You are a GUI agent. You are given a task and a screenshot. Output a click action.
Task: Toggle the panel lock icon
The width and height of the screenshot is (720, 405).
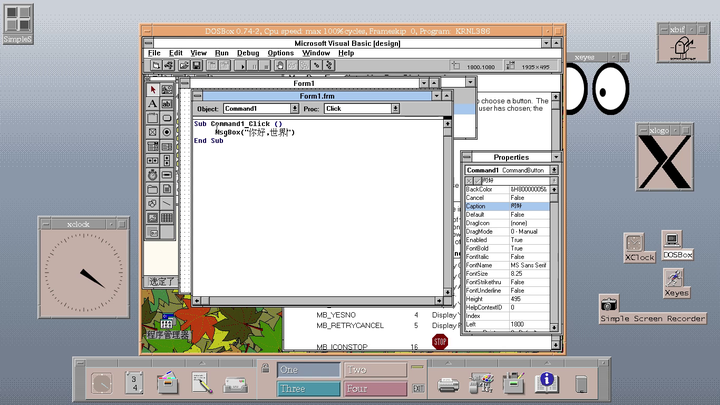[x=264, y=367]
